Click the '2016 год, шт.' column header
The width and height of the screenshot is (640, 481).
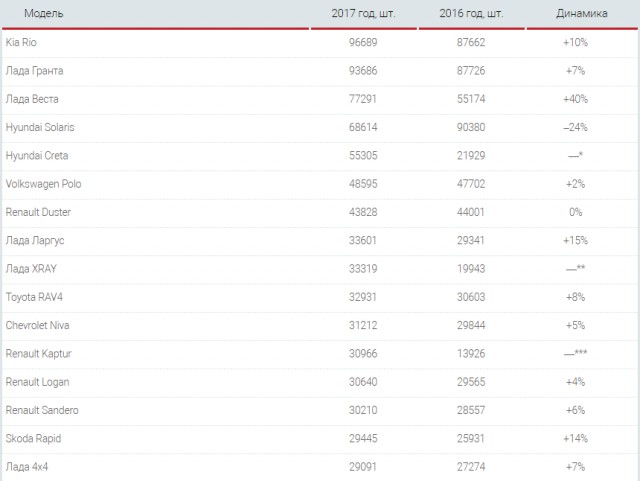(x=471, y=13)
